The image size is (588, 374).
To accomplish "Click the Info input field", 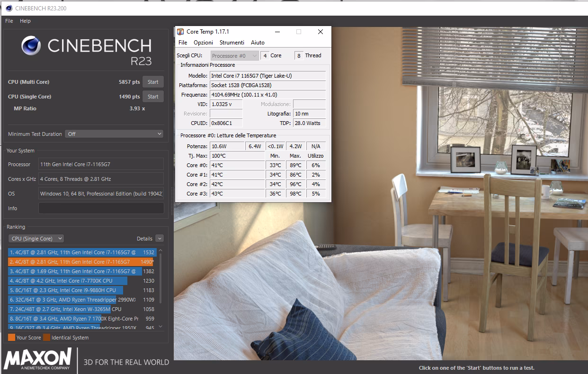I will (101, 208).
